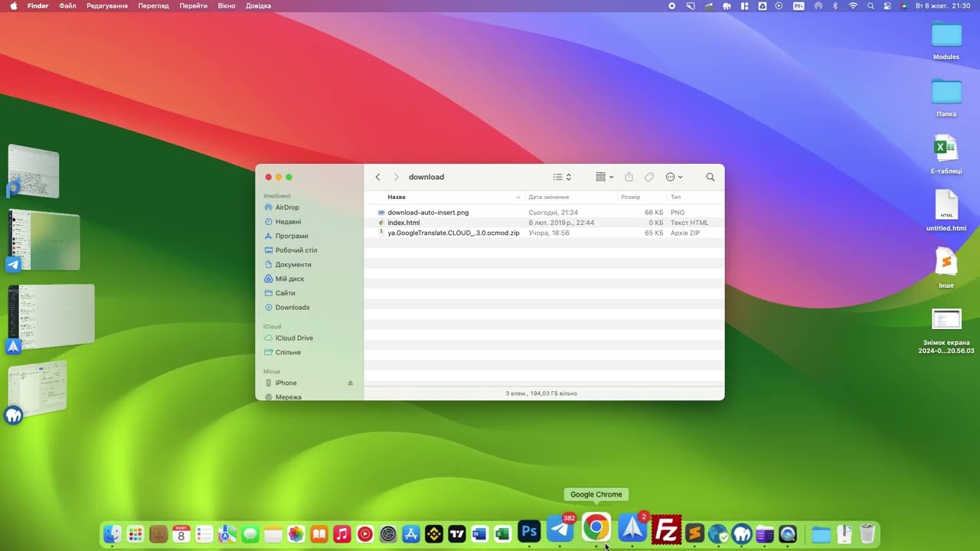Click the menu bar date and time
Screen dimensions: 980x551
click(x=943, y=5)
